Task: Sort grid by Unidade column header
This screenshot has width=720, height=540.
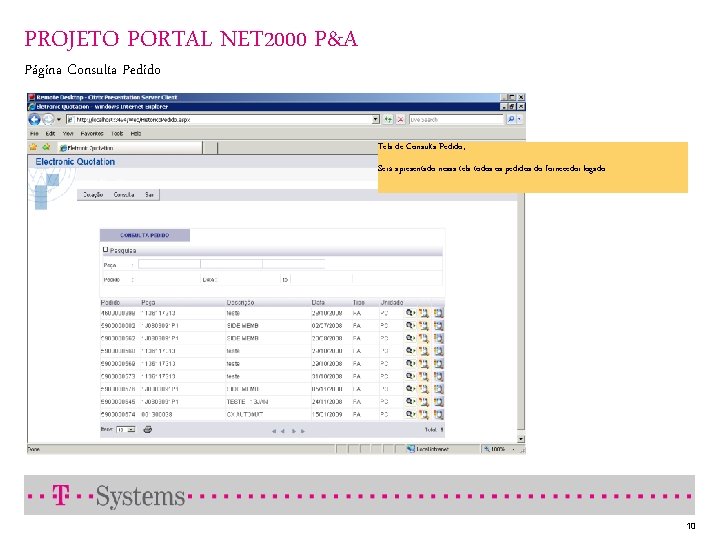Action: 392,303
